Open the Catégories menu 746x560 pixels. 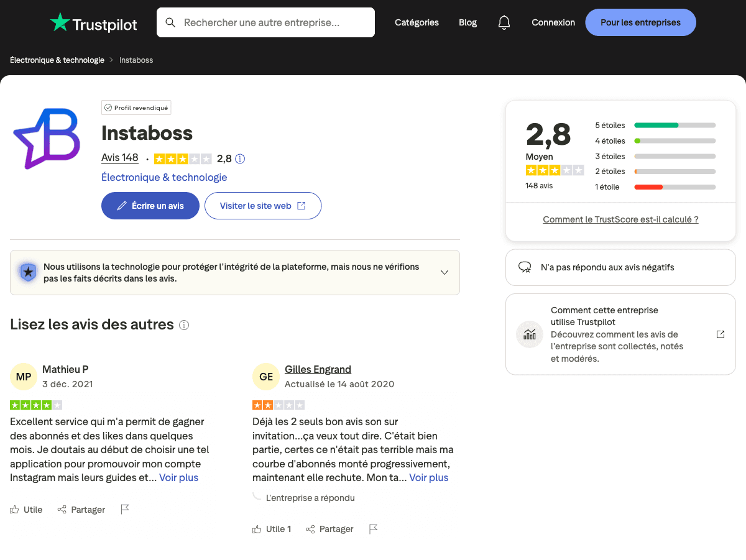click(417, 22)
